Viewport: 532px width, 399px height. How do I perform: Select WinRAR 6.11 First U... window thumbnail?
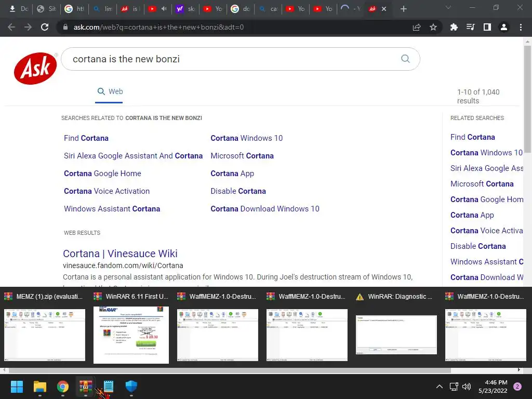[131, 328]
